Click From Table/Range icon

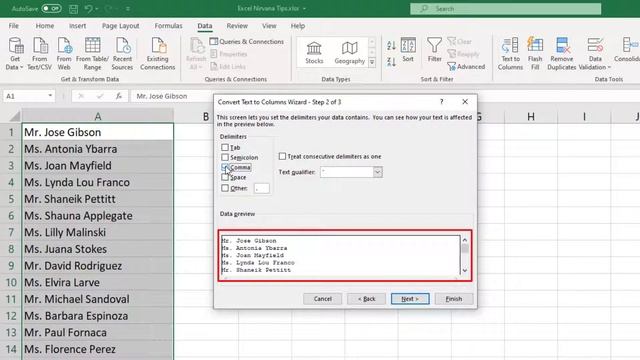92,54
